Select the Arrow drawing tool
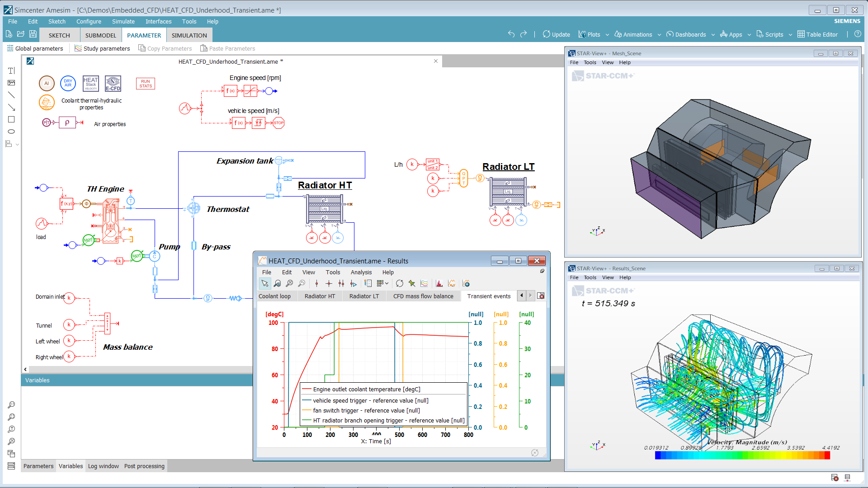868x488 pixels. 11,108
